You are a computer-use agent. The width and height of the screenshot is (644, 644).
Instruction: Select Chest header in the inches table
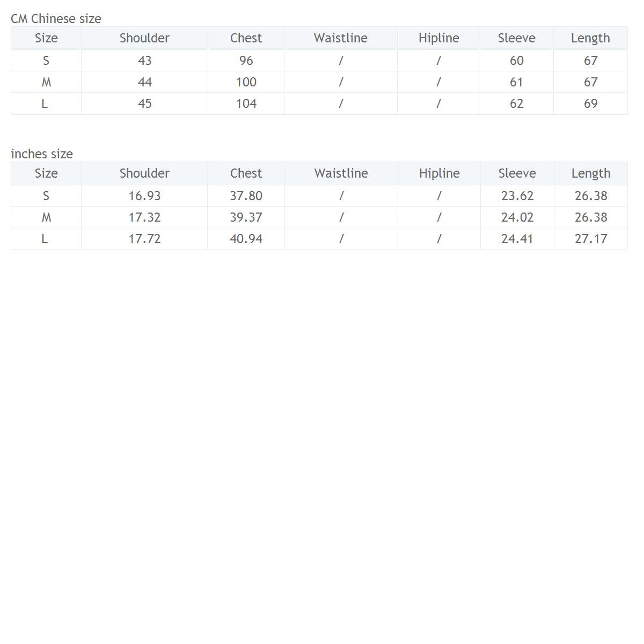pos(246,173)
